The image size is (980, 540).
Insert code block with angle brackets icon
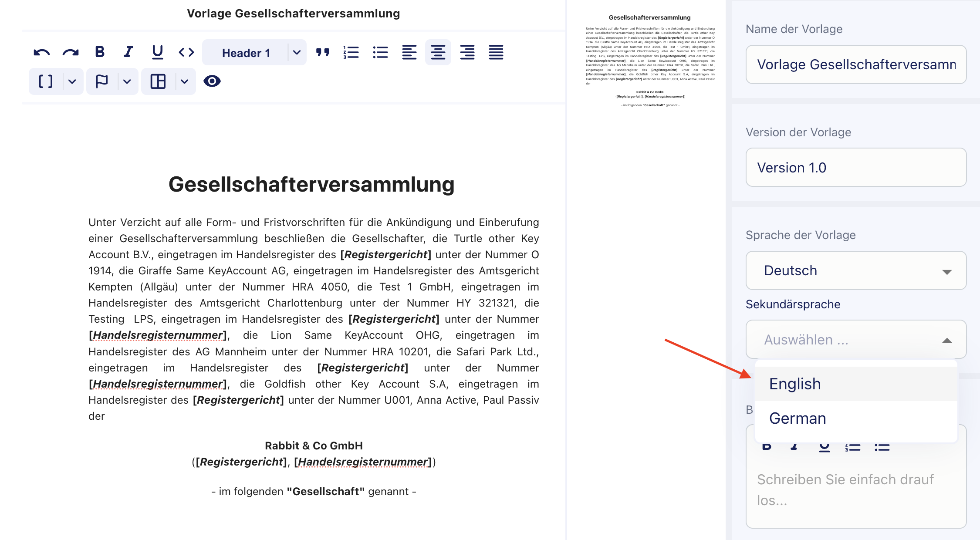[x=186, y=53]
